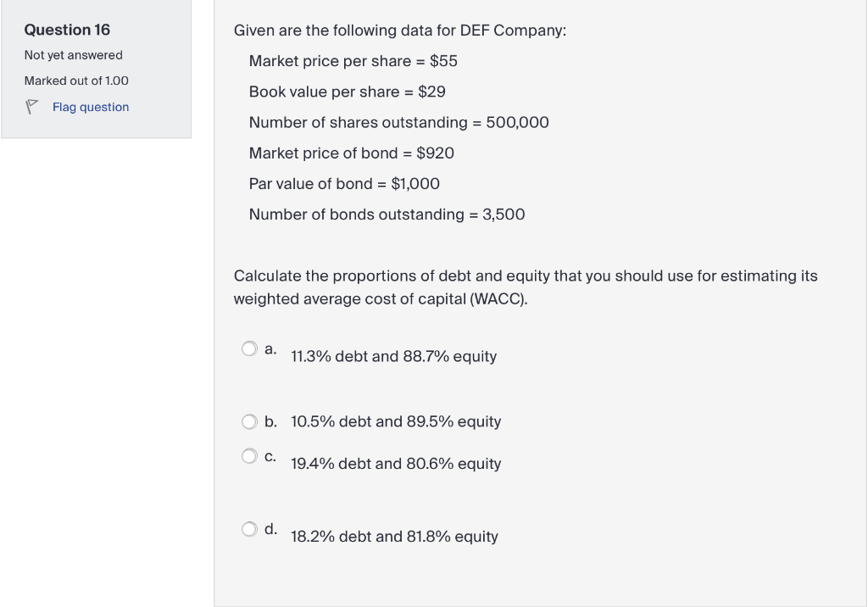Click the letter label 'a.'
Screen dimensions: 868x607
click(x=270, y=348)
